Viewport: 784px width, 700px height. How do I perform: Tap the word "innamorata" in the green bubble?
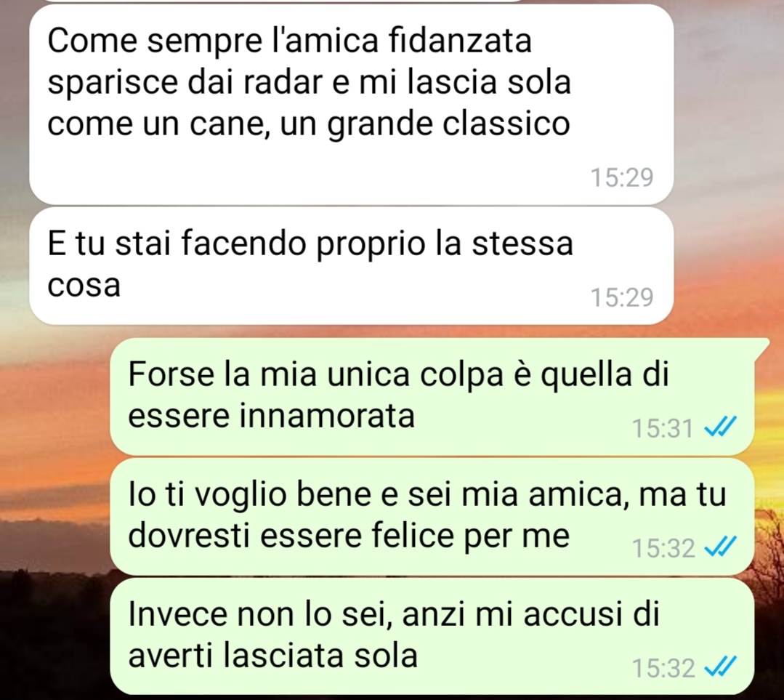point(327,416)
